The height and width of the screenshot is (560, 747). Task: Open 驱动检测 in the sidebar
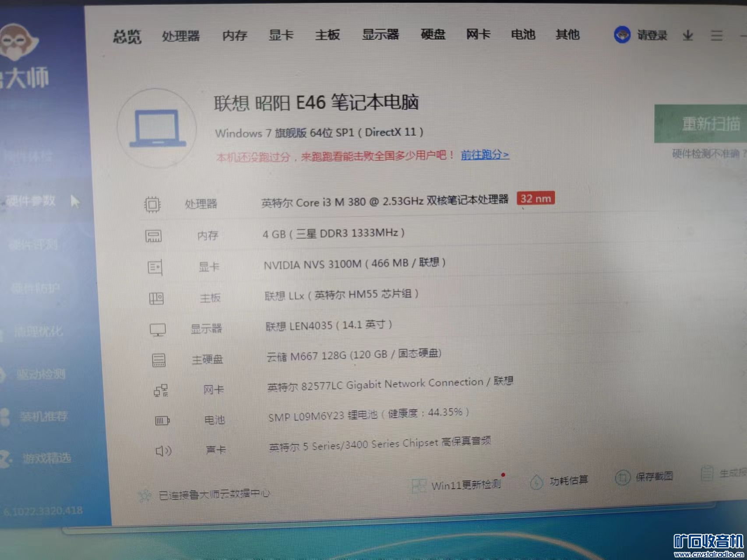tap(40, 374)
